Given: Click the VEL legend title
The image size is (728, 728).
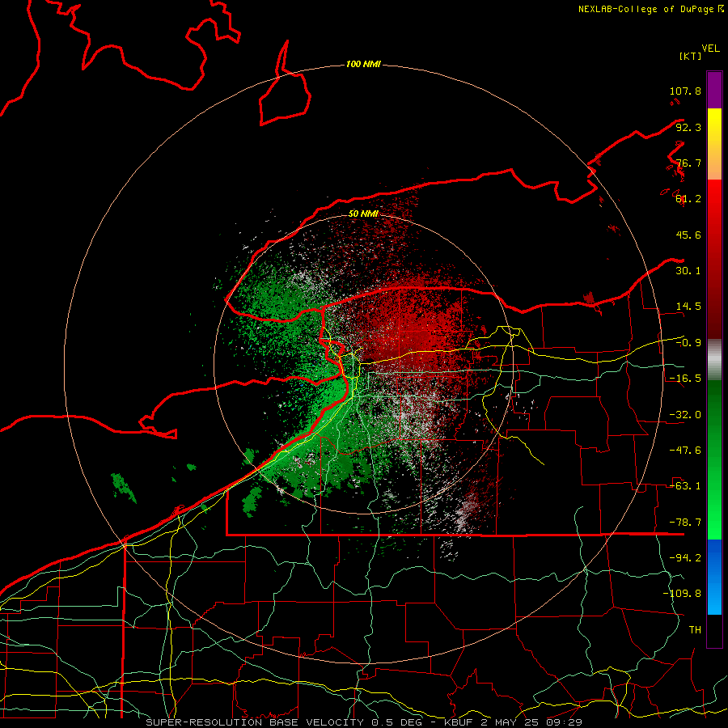Looking at the screenshot, I should coord(710,49).
